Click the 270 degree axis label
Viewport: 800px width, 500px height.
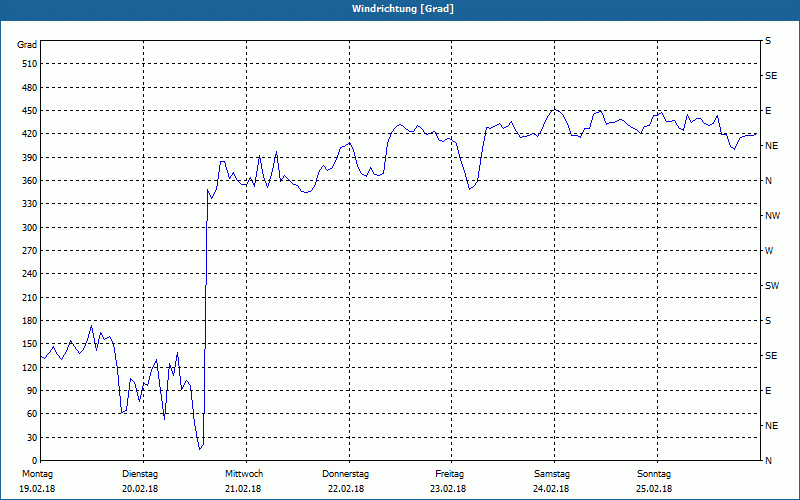click(30, 251)
